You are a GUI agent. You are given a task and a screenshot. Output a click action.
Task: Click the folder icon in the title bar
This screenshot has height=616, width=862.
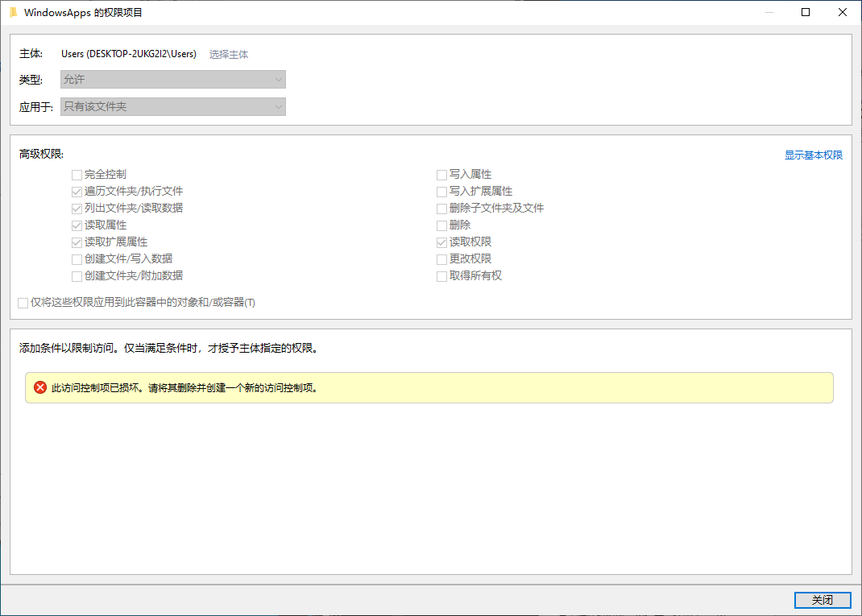[13, 12]
